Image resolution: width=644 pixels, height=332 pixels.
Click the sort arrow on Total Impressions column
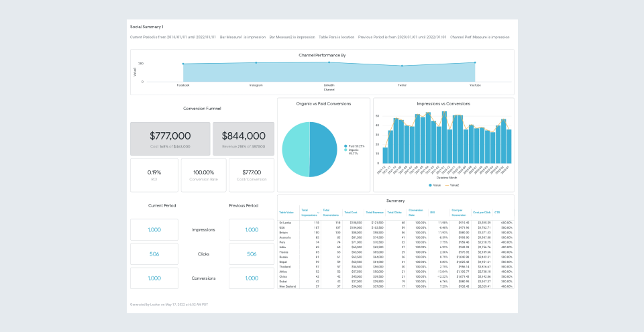pos(318,213)
